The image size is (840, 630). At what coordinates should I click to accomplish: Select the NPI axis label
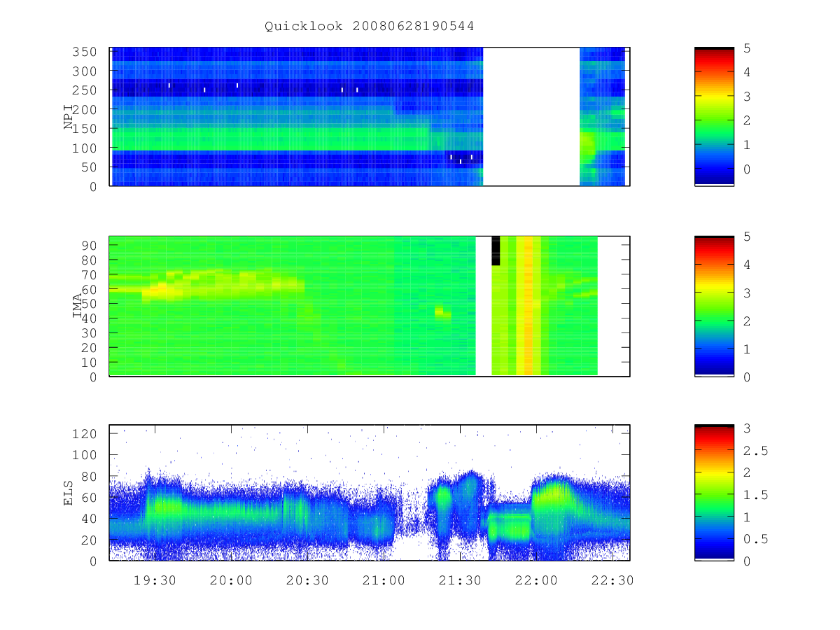[69, 117]
